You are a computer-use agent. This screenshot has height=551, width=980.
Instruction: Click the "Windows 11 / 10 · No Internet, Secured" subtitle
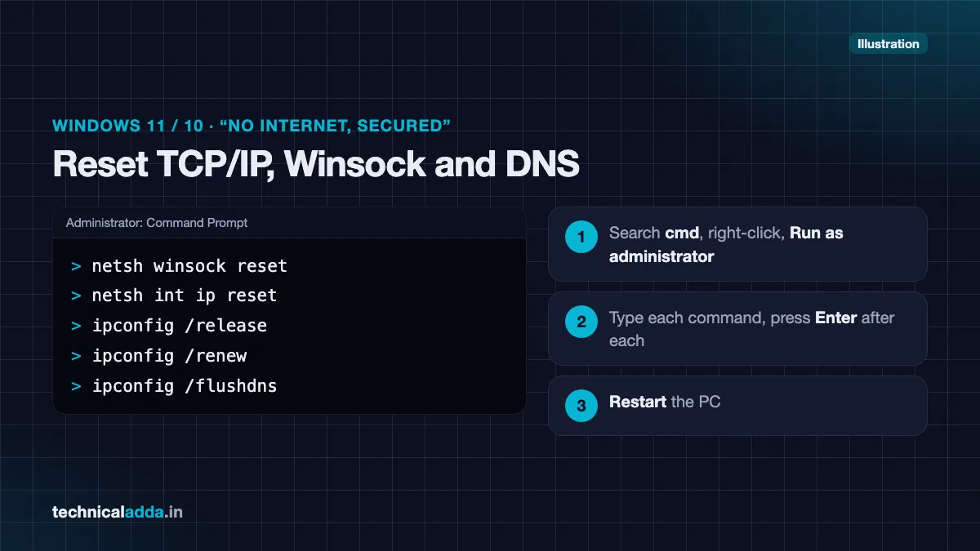pyautogui.click(x=252, y=126)
